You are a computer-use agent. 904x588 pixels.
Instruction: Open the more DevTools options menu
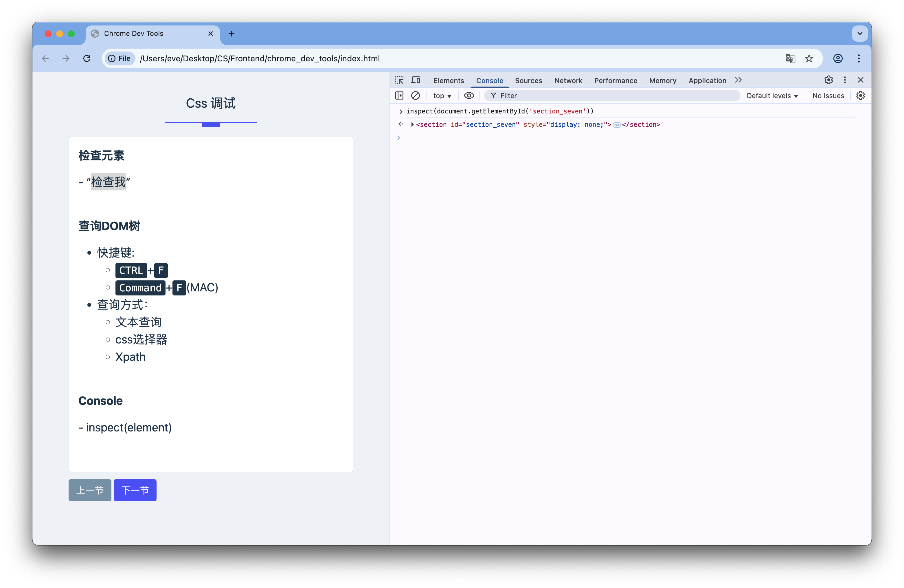pos(845,80)
